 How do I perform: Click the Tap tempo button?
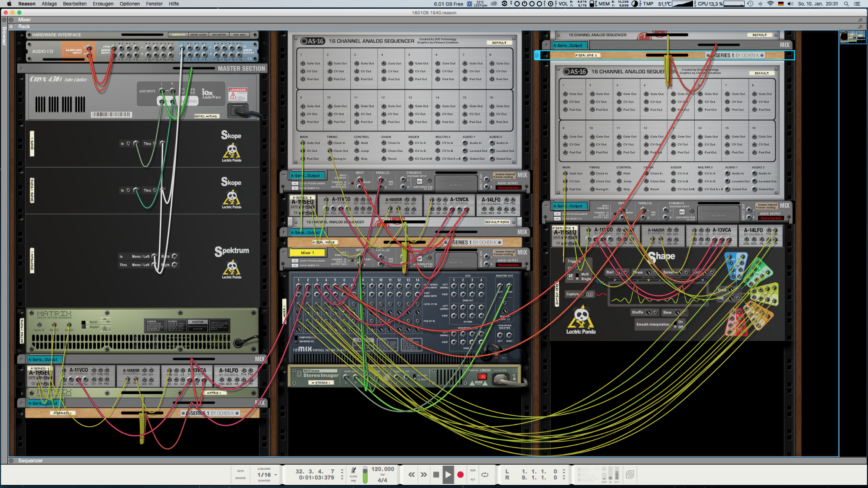pyautogui.click(x=382, y=475)
